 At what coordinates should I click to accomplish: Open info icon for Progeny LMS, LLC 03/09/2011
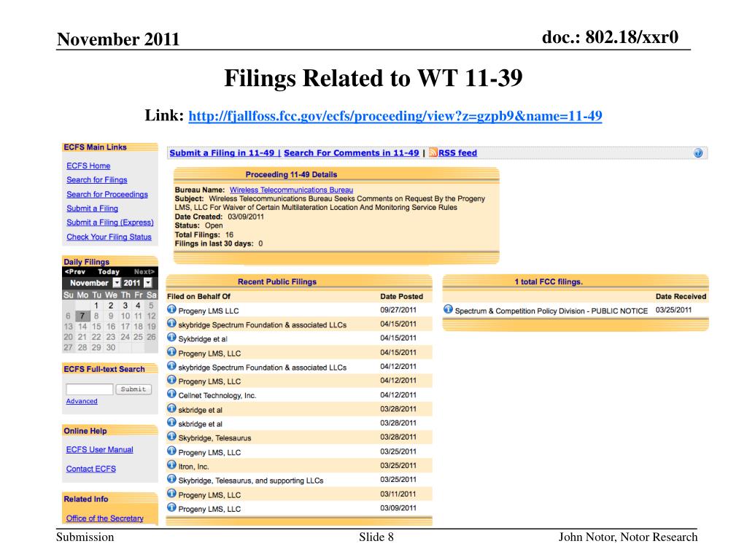[171, 507]
